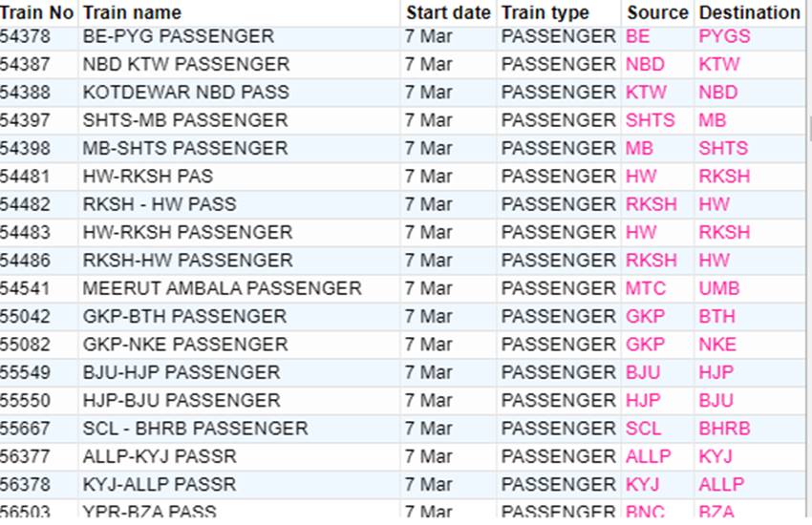Sort by the Start date column header

(x=448, y=12)
